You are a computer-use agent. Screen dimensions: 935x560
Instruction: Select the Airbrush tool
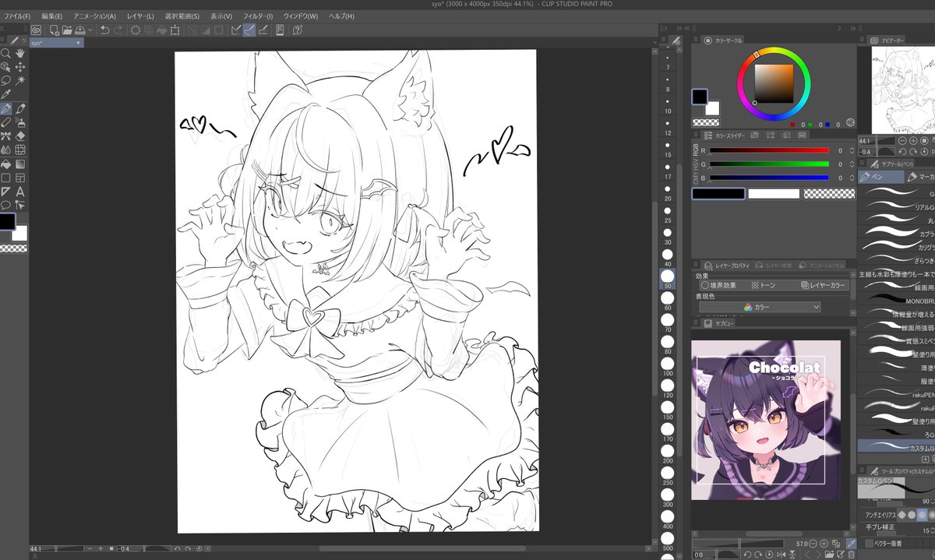(x=20, y=122)
